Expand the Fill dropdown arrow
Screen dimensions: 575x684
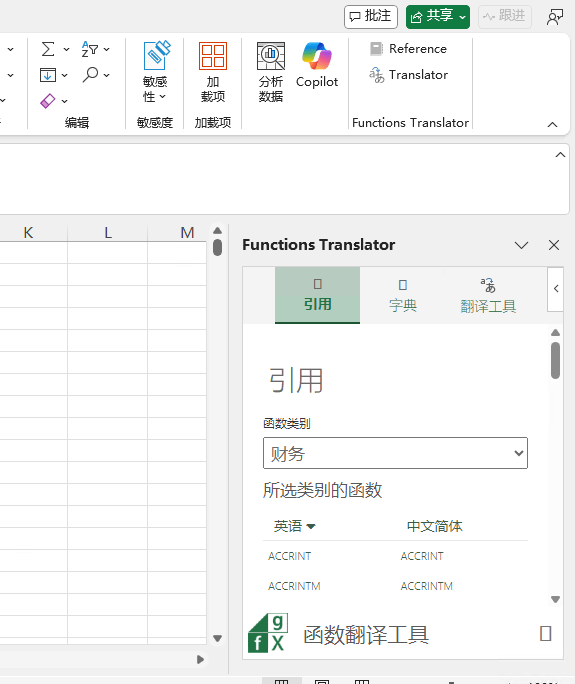coord(65,75)
